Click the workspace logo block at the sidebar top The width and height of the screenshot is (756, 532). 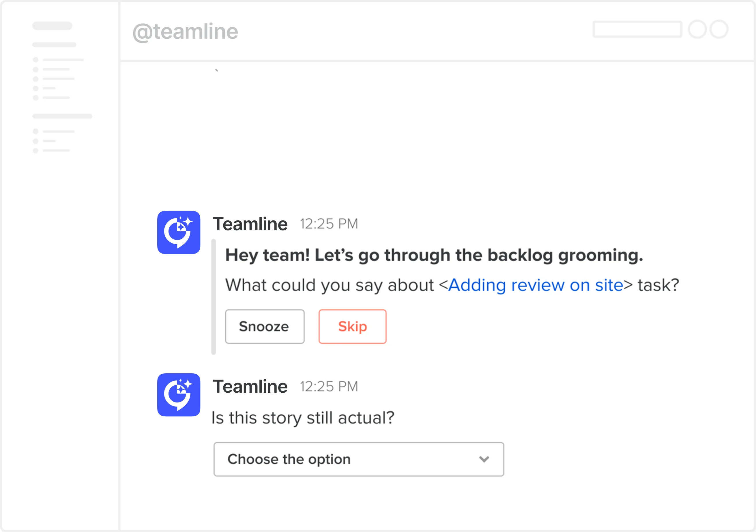tap(52, 25)
